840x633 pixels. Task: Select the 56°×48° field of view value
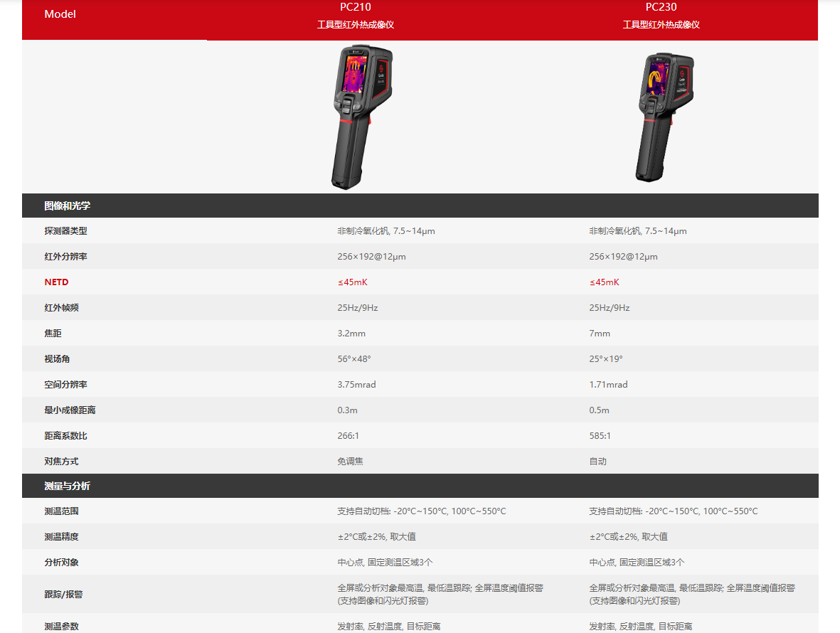click(353, 358)
